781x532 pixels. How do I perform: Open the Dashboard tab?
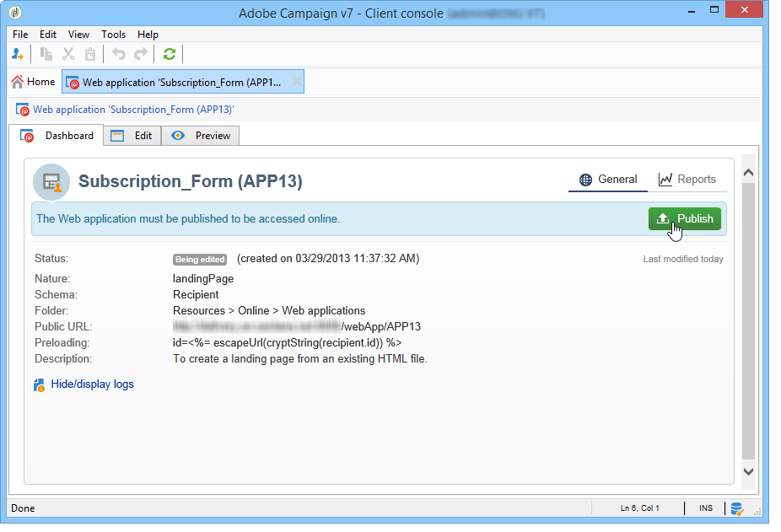tap(57, 136)
